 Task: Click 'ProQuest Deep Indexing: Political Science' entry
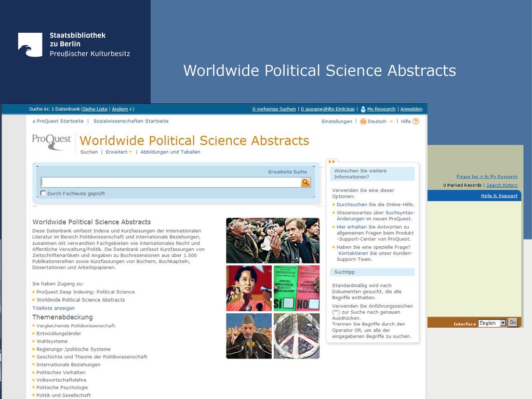click(x=86, y=292)
